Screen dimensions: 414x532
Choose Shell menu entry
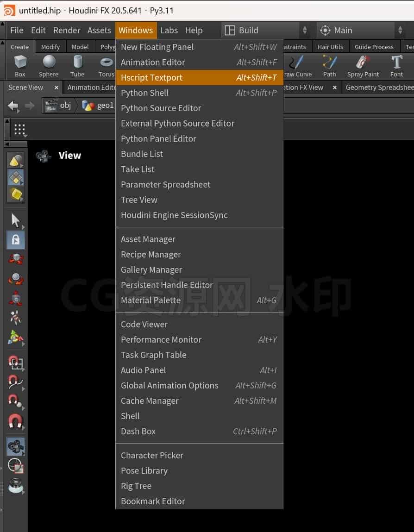[200, 416]
